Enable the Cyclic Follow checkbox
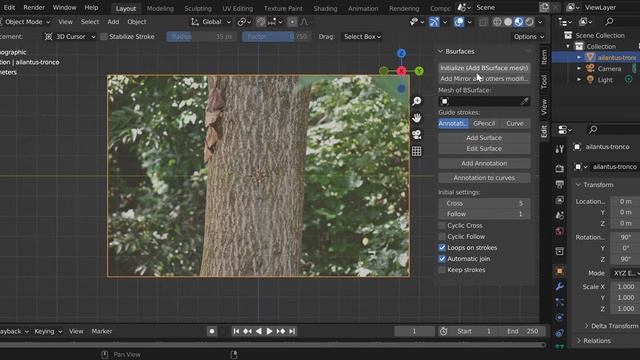This screenshot has height=360, width=640. click(x=442, y=236)
